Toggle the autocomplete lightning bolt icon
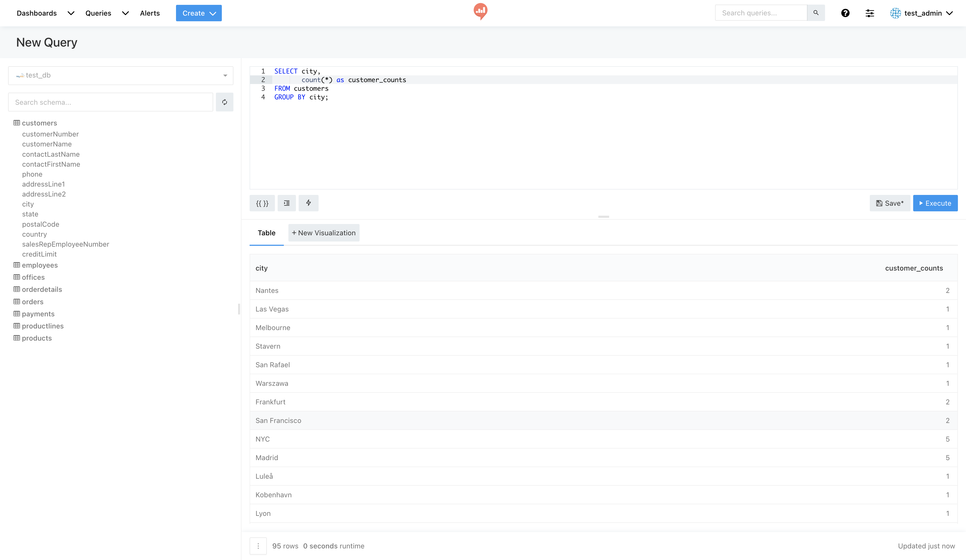Image resolution: width=966 pixels, height=560 pixels. (309, 203)
